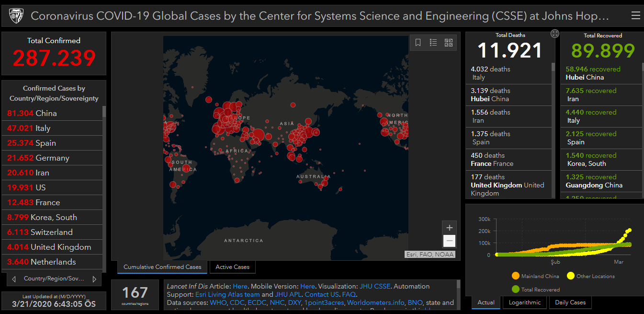Open the hamburger menu in the header

pyautogui.click(x=635, y=16)
